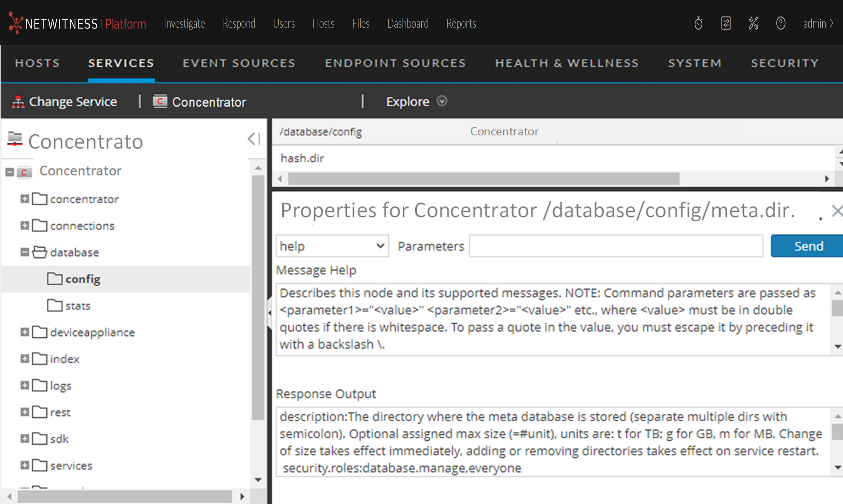The image size is (843, 504).
Task: Click the red Concentrator service icon in toolbar
Action: coord(160,102)
